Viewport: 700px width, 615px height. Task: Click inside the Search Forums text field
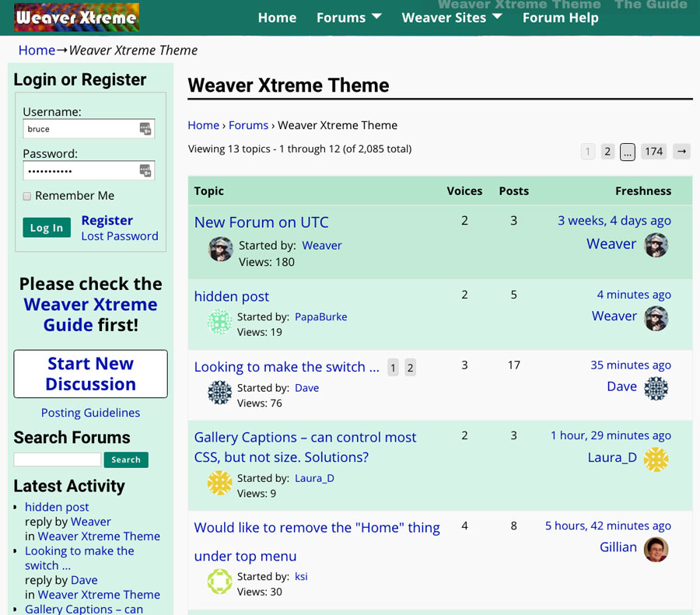coord(56,460)
